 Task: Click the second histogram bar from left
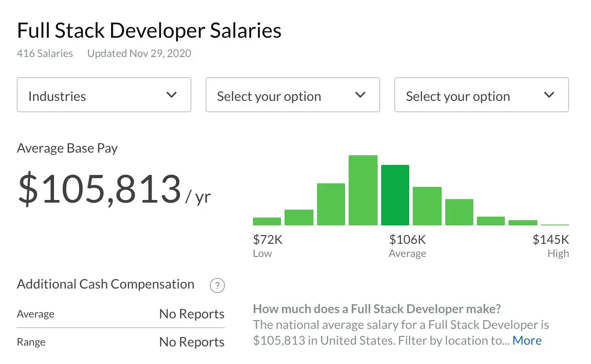(x=299, y=218)
